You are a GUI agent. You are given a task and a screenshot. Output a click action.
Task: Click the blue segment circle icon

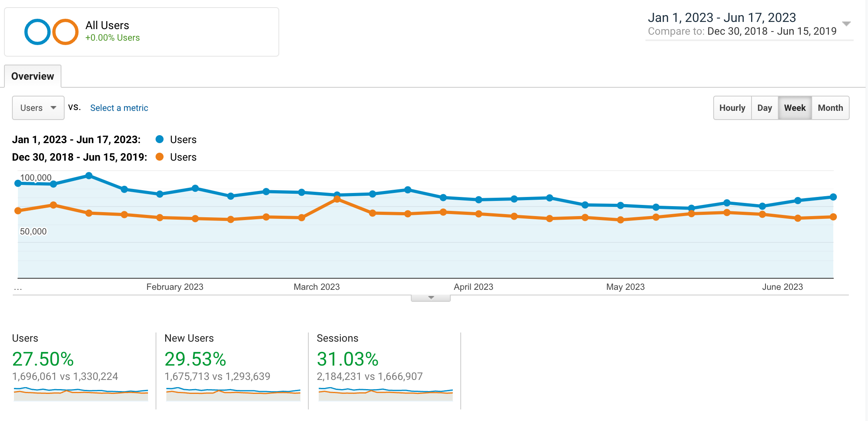tap(37, 32)
